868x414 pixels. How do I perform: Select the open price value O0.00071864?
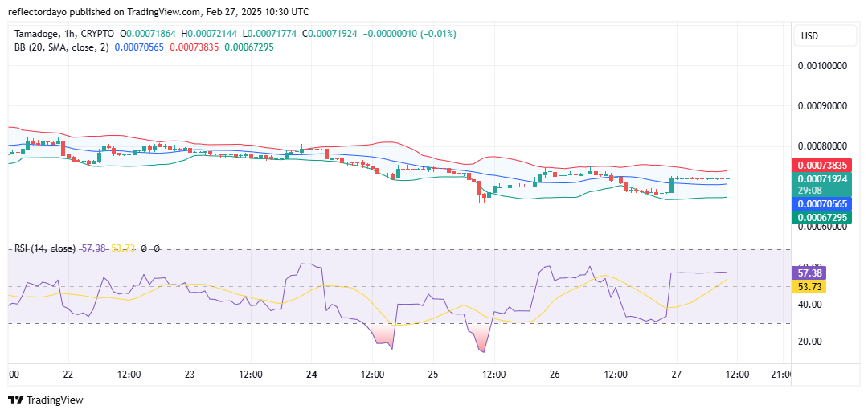147,34
